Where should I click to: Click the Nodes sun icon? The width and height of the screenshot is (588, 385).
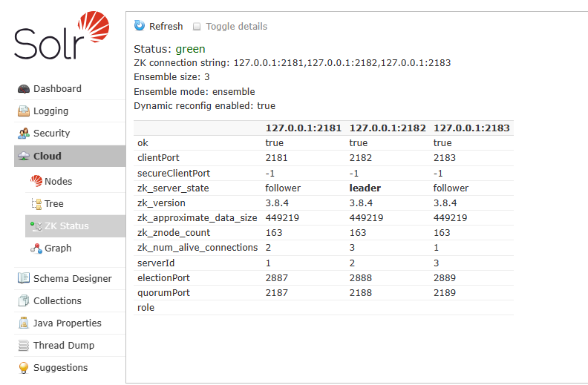[36, 181]
